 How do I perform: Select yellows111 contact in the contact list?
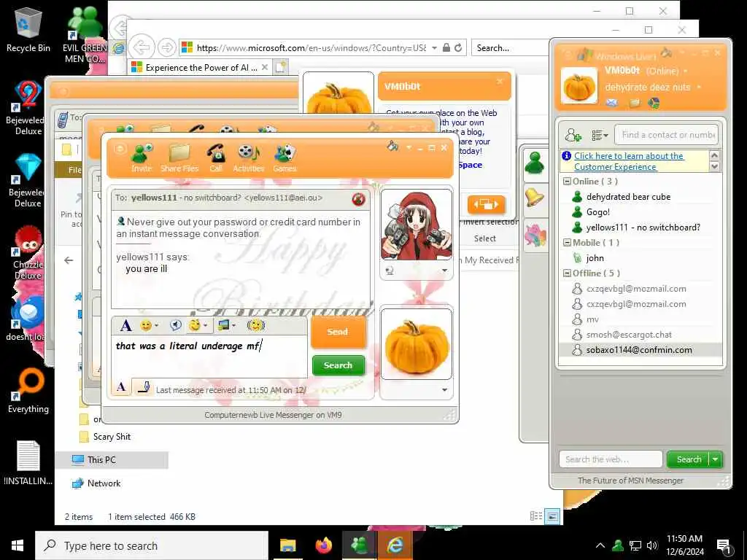pos(643,227)
